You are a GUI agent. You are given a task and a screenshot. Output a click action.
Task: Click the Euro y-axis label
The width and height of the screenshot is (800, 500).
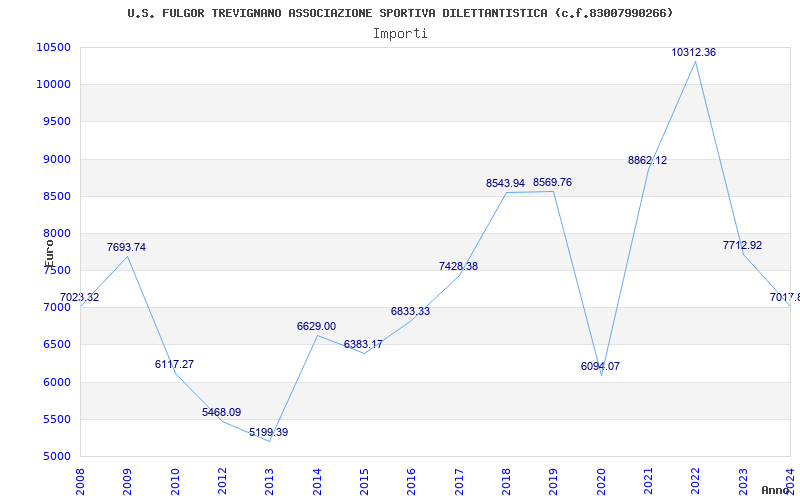coord(49,250)
